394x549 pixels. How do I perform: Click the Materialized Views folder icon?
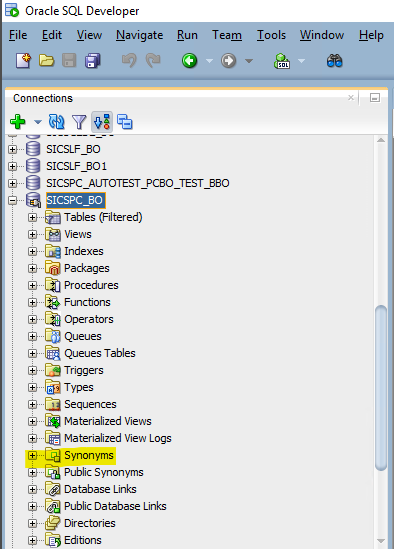click(53, 421)
